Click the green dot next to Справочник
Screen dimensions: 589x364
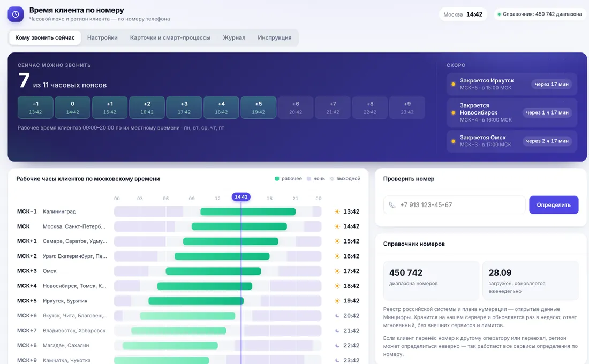[x=499, y=14]
